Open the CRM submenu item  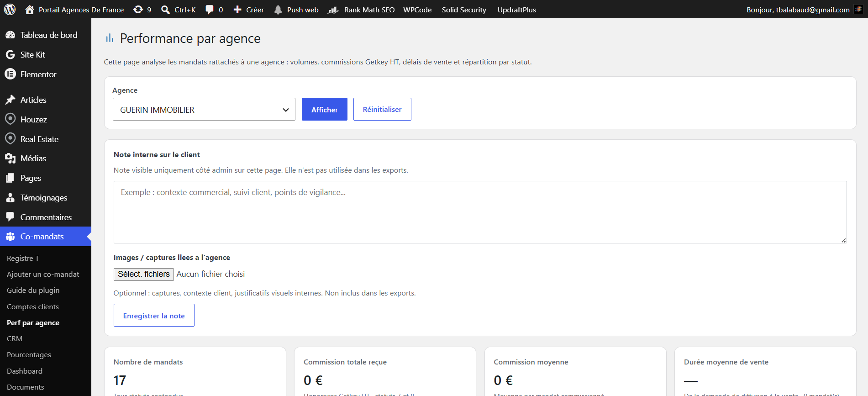(15, 339)
